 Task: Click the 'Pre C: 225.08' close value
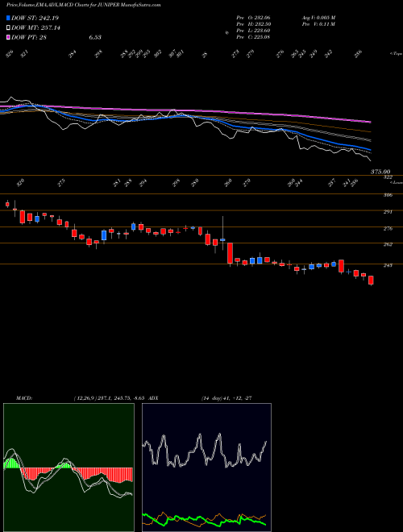[253, 37]
